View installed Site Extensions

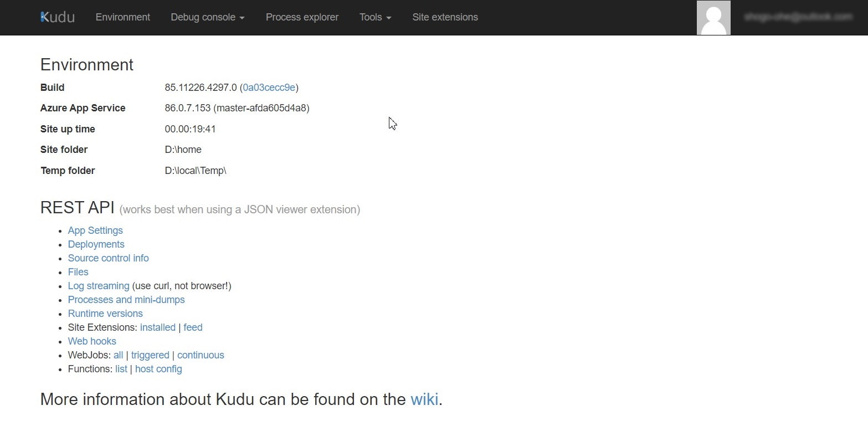(x=157, y=327)
